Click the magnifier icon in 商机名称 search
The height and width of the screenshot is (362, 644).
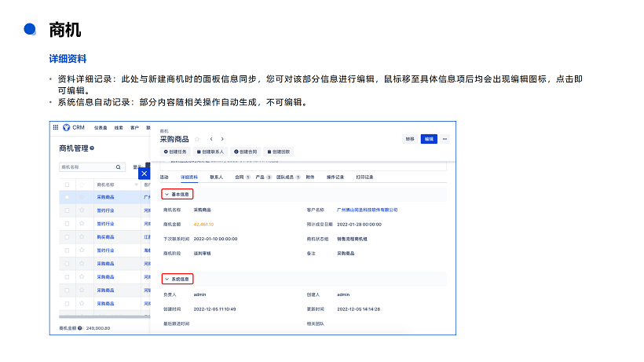(x=119, y=167)
